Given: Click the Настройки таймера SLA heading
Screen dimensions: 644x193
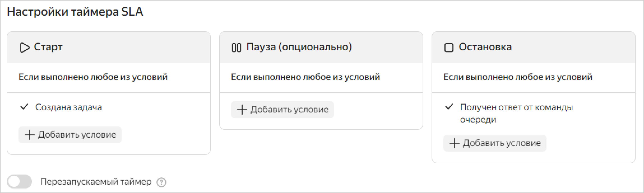Looking at the screenshot, I should pos(75,12).
